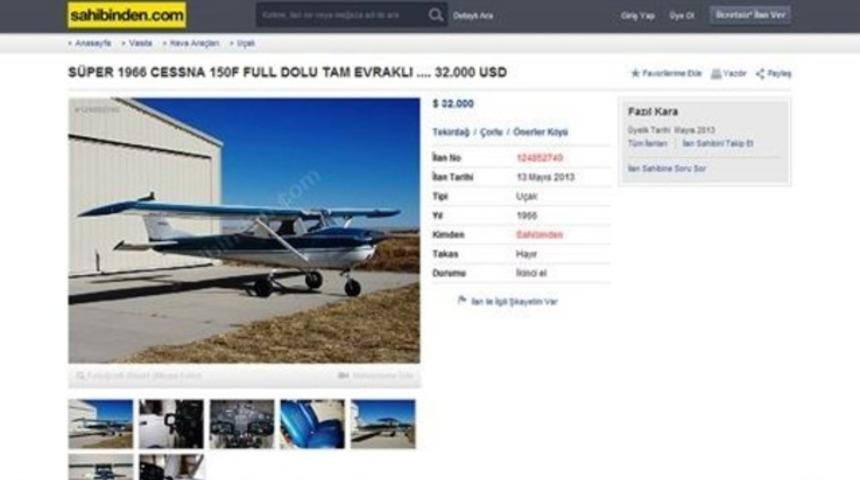Open the Vasıta breadcrumb item
Image resolution: width=860 pixels, height=480 pixels.
point(140,43)
